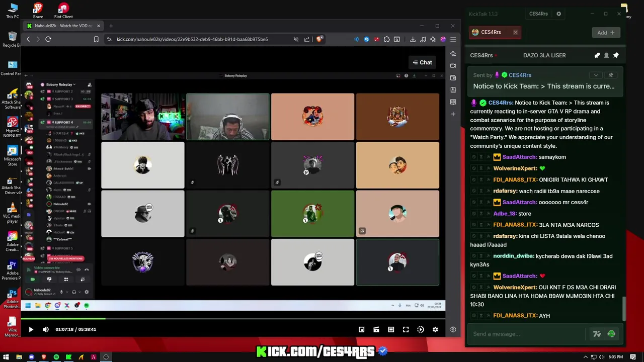Show hidden system tray icons
This screenshot has width=644, height=362.
(x=585, y=357)
